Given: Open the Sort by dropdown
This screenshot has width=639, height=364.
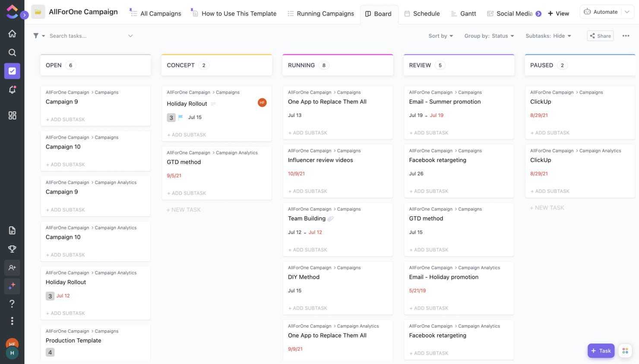Looking at the screenshot, I should coord(440,36).
